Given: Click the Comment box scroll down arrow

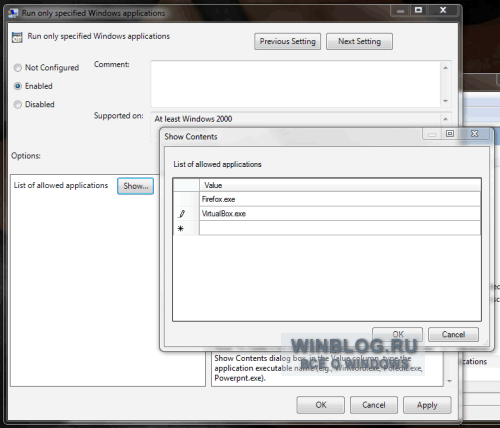Looking at the screenshot, I should pyautogui.click(x=446, y=101).
